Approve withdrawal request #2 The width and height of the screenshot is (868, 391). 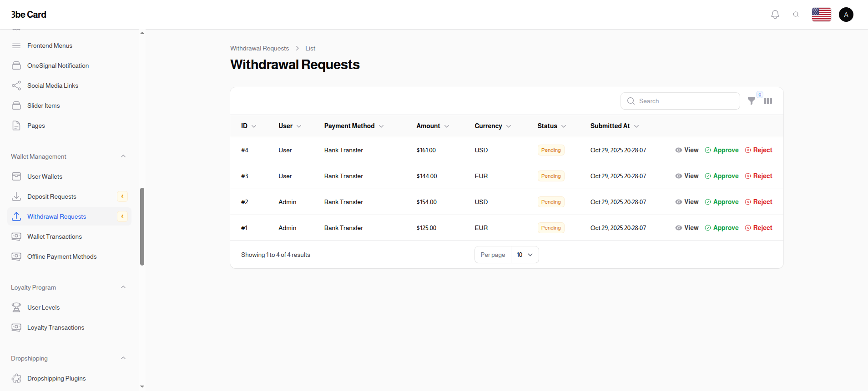coord(722,202)
